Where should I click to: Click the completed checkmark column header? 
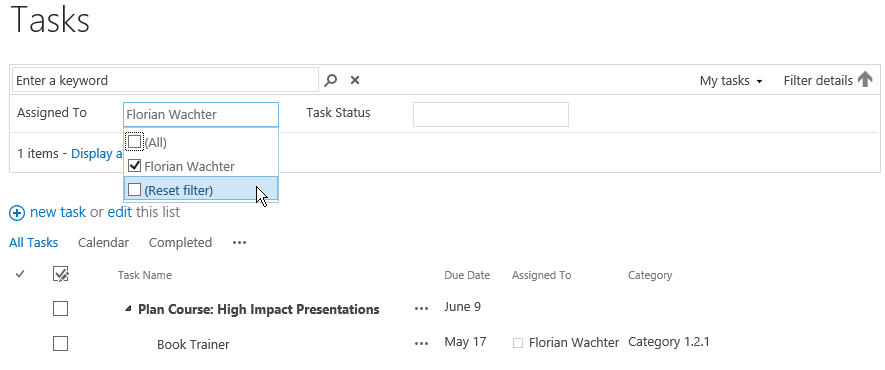(20, 274)
